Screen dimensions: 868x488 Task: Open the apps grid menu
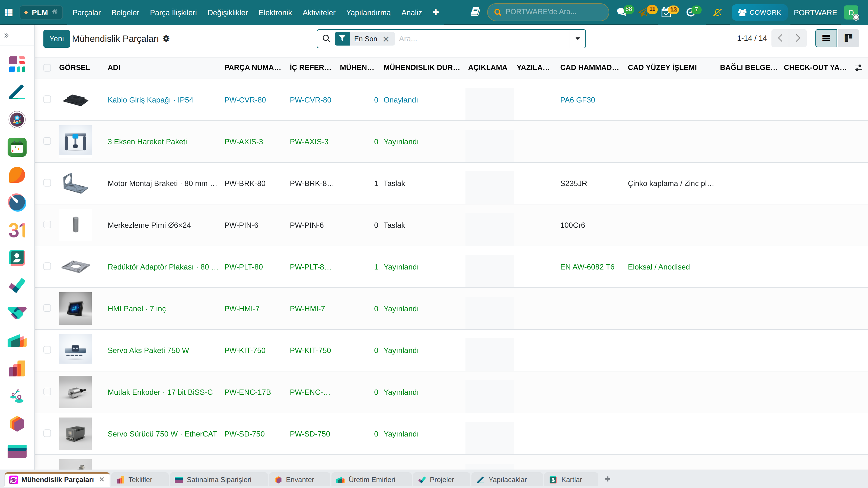9,12
